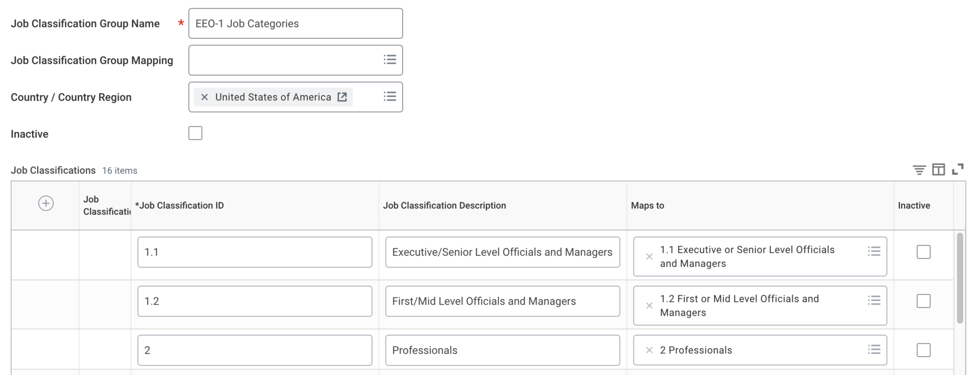The image size is (980, 375).
Task: Remove 1.1 Executive Maps to value
Action: point(649,256)
